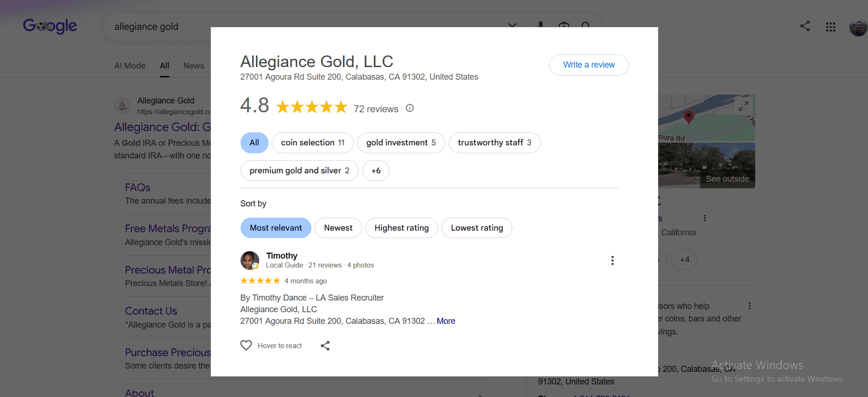Click the Write a review button
The image size is (868, 397).
tap(589, 65)
